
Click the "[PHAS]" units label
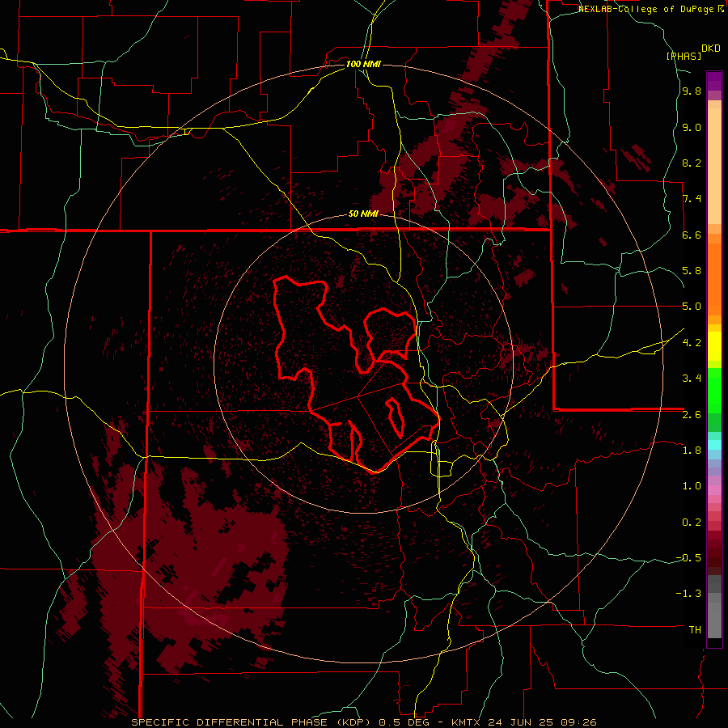[x=684, y=56]
